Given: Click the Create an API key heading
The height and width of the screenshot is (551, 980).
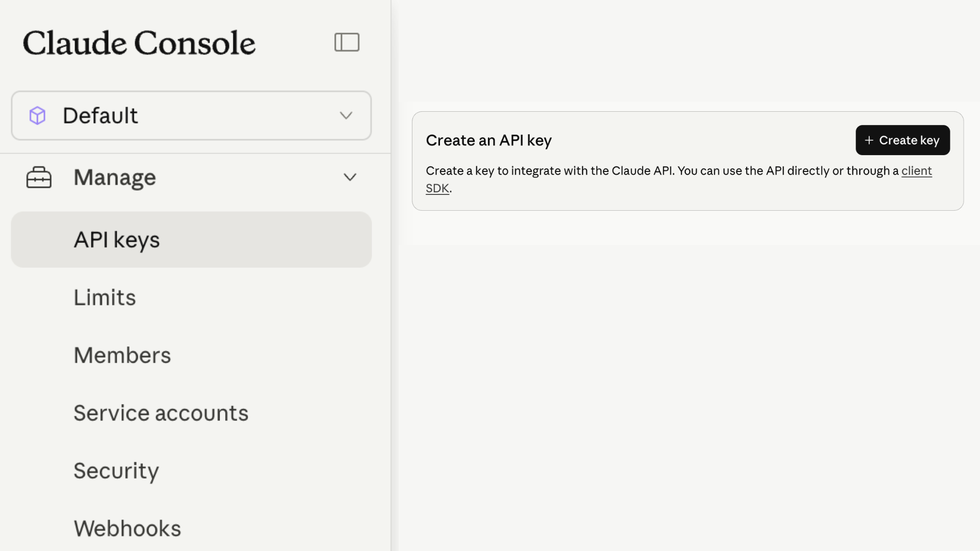Looking at the screenshot, I should click(x=488, y=140).
